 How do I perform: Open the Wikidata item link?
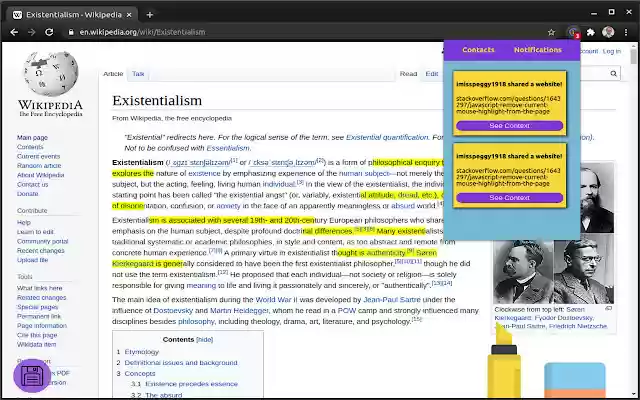point(36,344)
